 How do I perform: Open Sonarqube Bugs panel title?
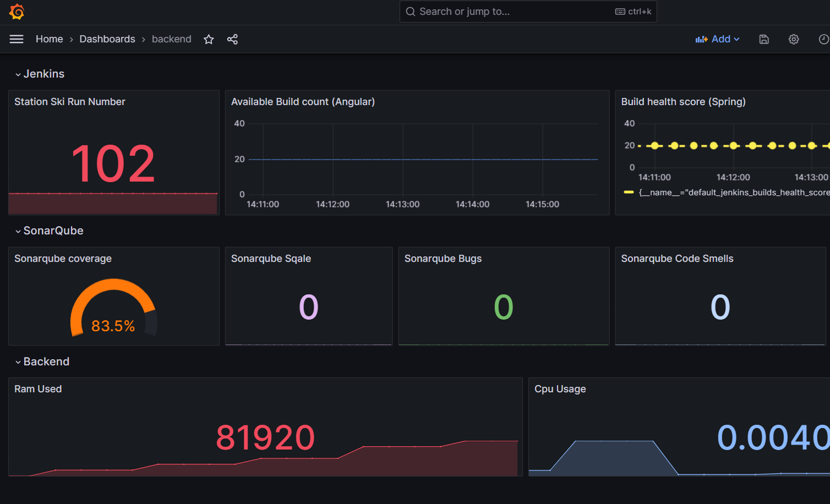443,259
